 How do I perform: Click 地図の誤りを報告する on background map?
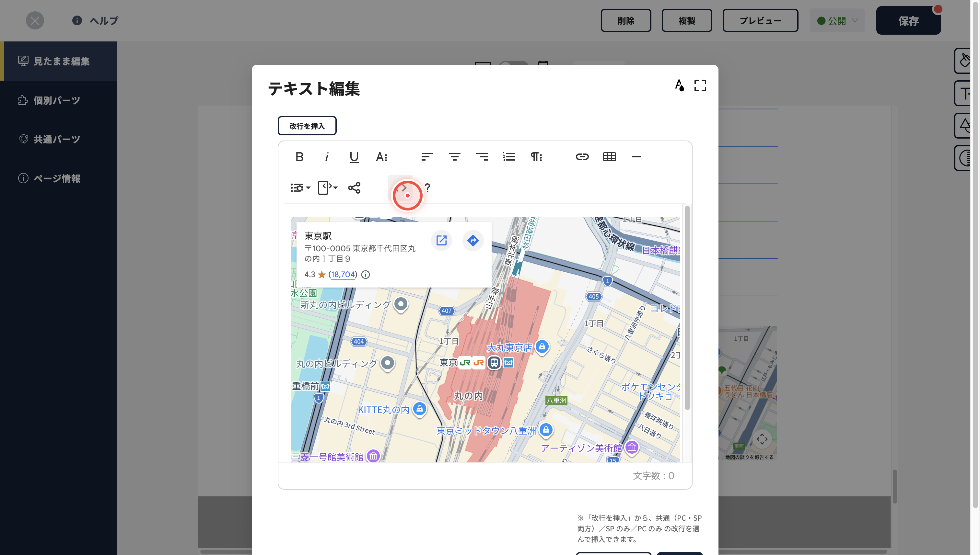point(749,457)
